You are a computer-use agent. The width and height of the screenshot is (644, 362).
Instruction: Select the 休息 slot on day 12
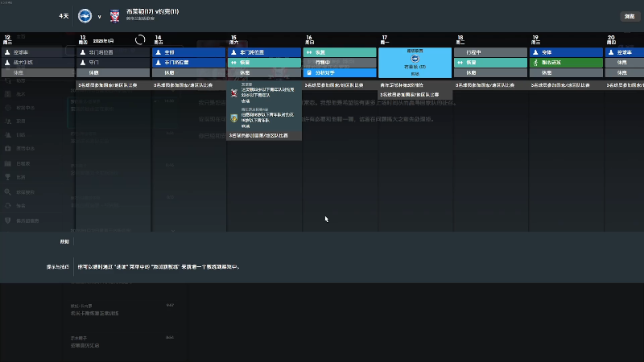click(x=38, y=72)
